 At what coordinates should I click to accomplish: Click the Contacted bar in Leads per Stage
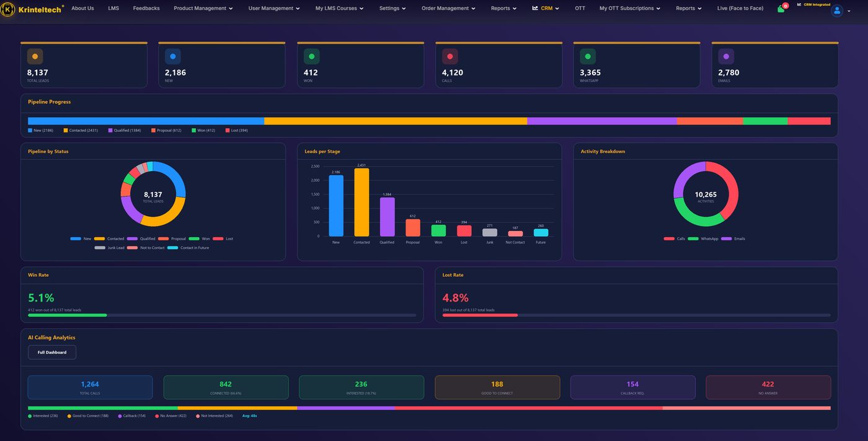tap(361, 202)
